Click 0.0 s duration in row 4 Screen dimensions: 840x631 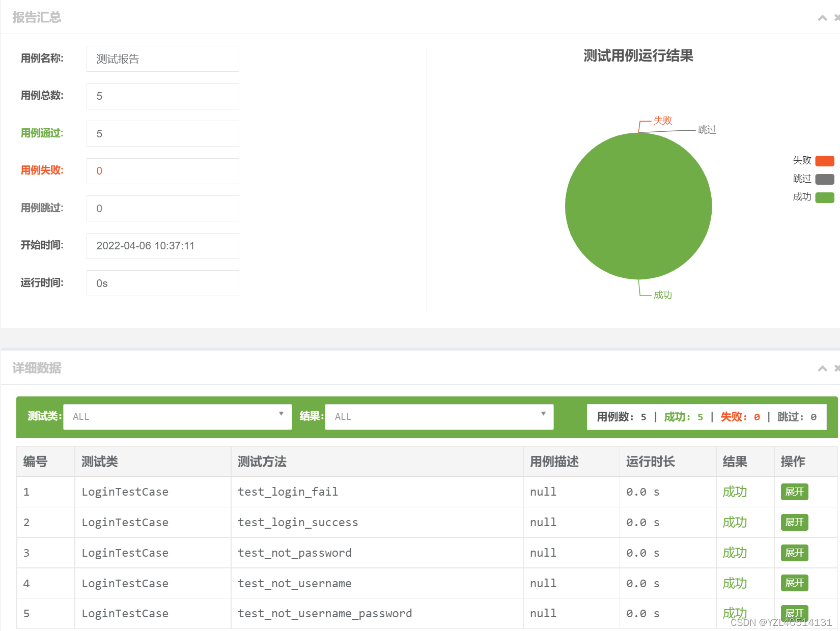point(643,583)
